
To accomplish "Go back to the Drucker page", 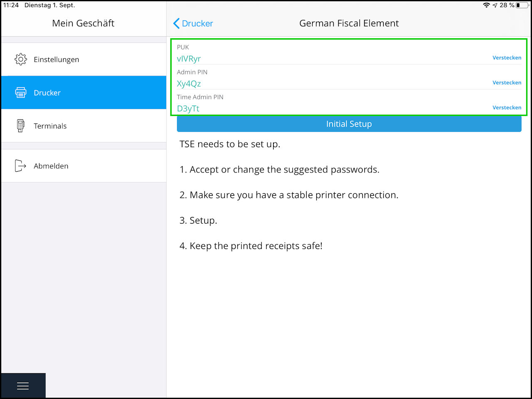I will click(x=193, y=23).
